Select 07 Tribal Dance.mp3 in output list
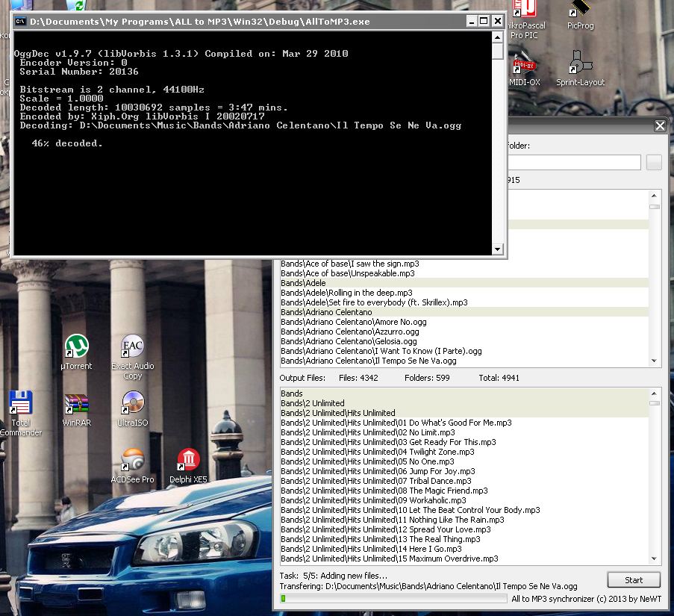Image resolution: width=674 pixels, height=616 pixels. 376,481
